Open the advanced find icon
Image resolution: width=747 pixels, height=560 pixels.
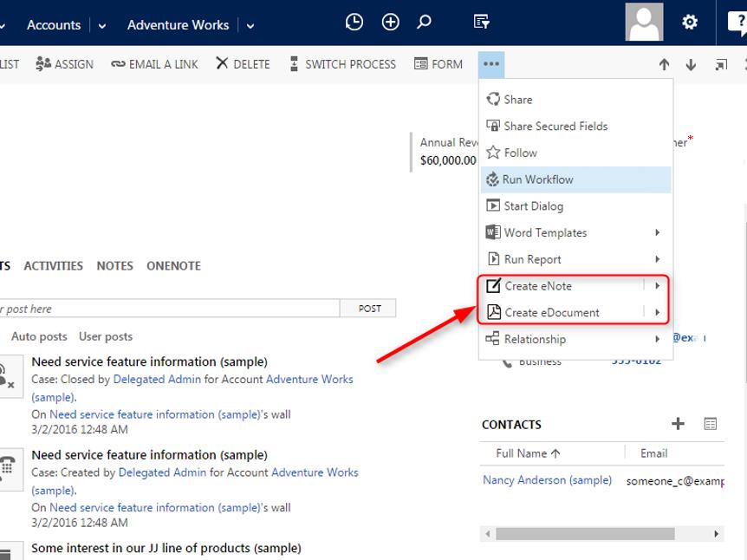481,22
